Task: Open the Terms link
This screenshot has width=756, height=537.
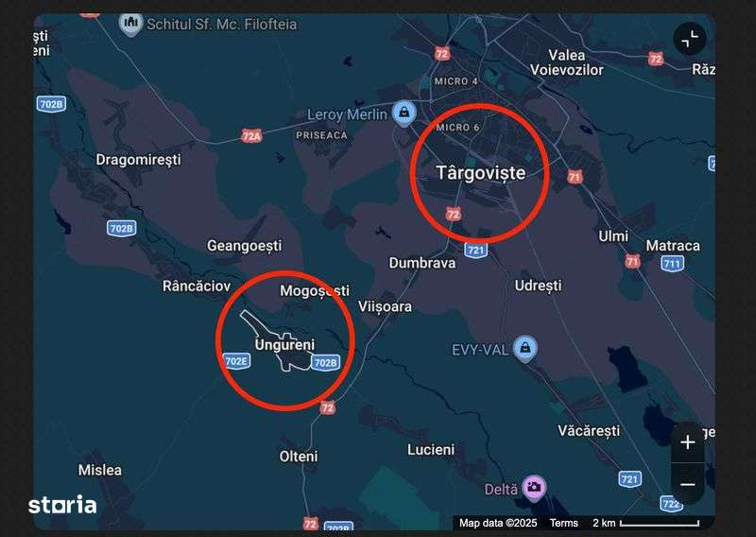Action: pos(563,523)
